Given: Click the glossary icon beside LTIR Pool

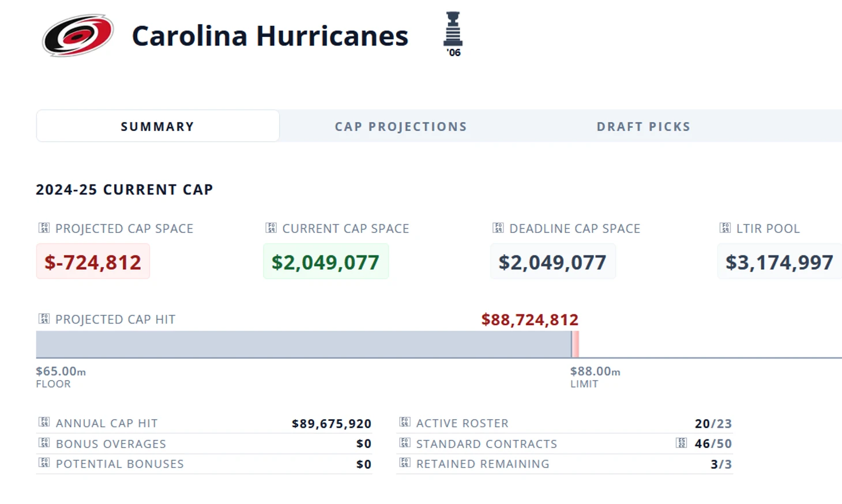Looking at the screenshot, I should click(726, 228).
